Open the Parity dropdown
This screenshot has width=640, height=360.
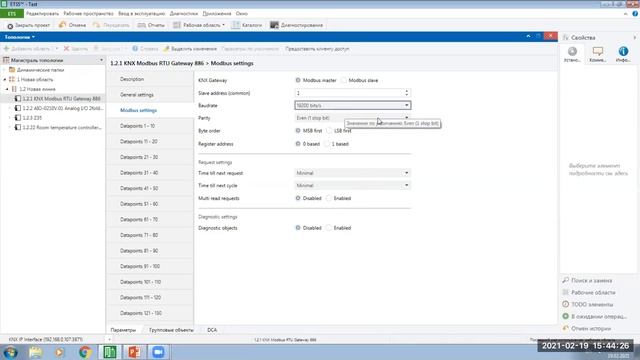(353, 118)
